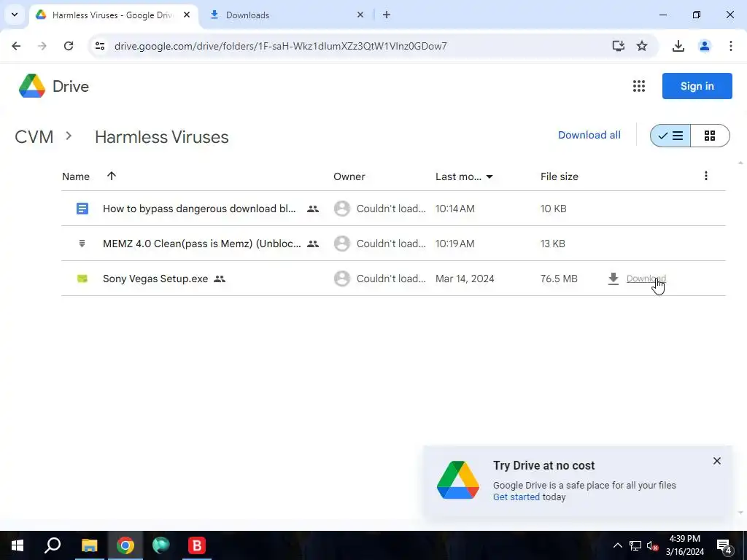The image size is (747, 560).
Task: Click Chrome icon on taskbar
Action: 125,545
